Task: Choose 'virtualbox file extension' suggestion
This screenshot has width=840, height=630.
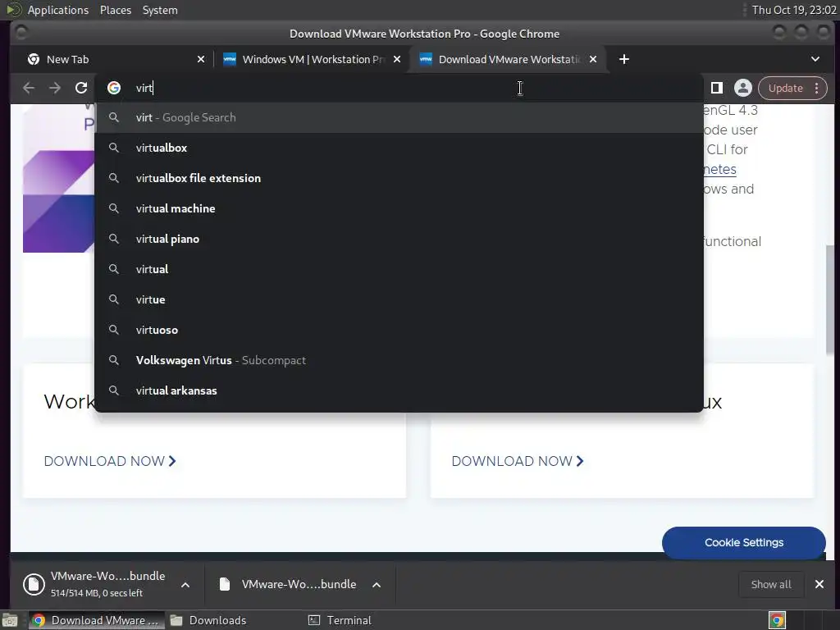Action: pyautogui.click(x=399, y=178)
